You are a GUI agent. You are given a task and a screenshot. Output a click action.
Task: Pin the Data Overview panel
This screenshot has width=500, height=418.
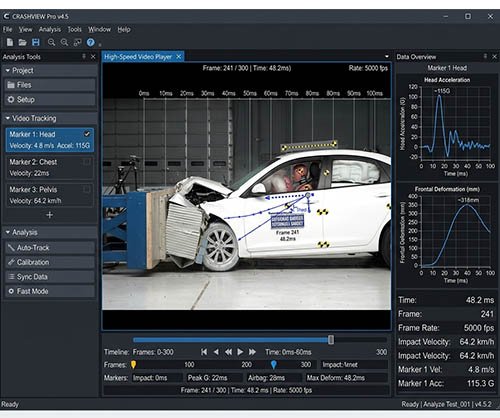click(485, 57)
